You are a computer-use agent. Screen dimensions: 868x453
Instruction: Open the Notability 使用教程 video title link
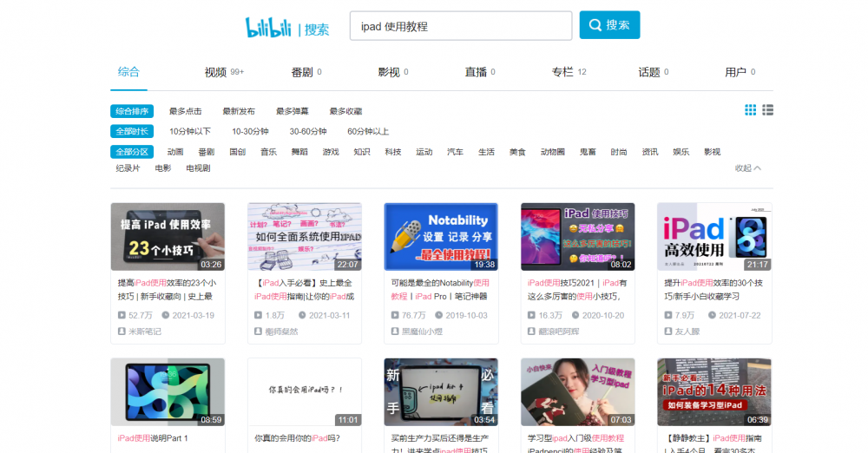click(x=440, y=289)
